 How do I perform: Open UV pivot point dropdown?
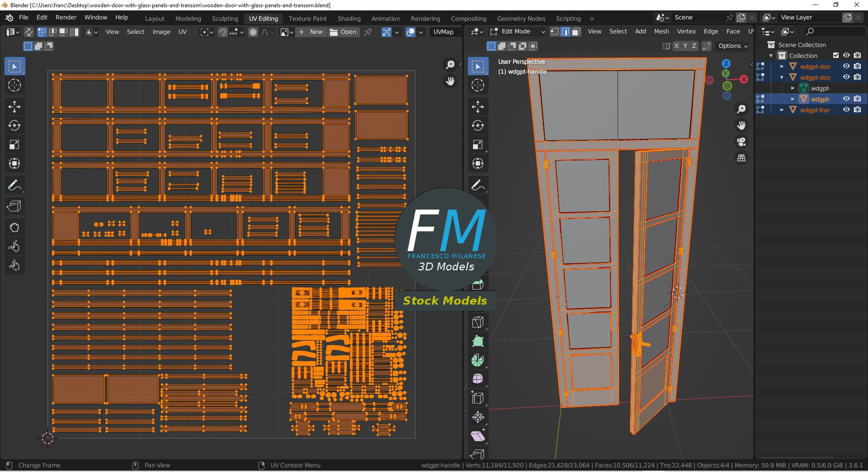click(207, 32)
